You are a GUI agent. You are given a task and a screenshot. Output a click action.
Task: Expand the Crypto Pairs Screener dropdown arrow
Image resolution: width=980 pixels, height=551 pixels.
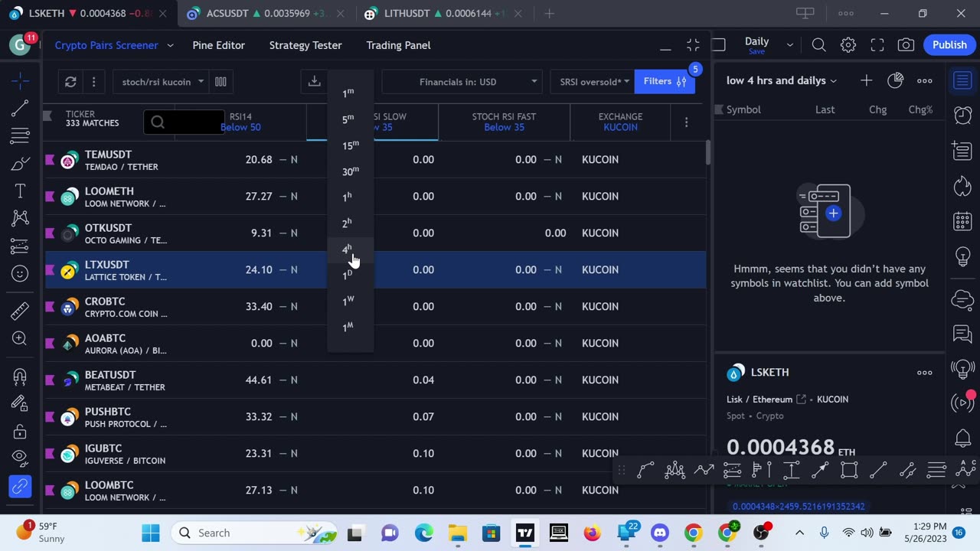click(170, 46)
